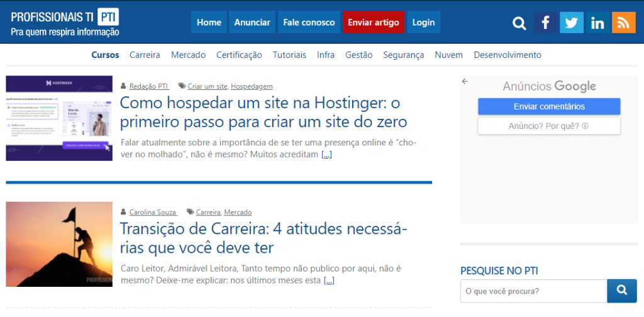This screenshot has width=644, height=317.
Task: Open the Tutoriais category
Action: [289, 55]
